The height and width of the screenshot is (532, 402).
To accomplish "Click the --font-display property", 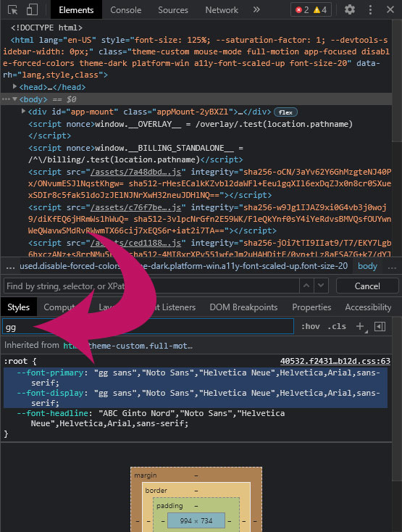I will (50, 394).
